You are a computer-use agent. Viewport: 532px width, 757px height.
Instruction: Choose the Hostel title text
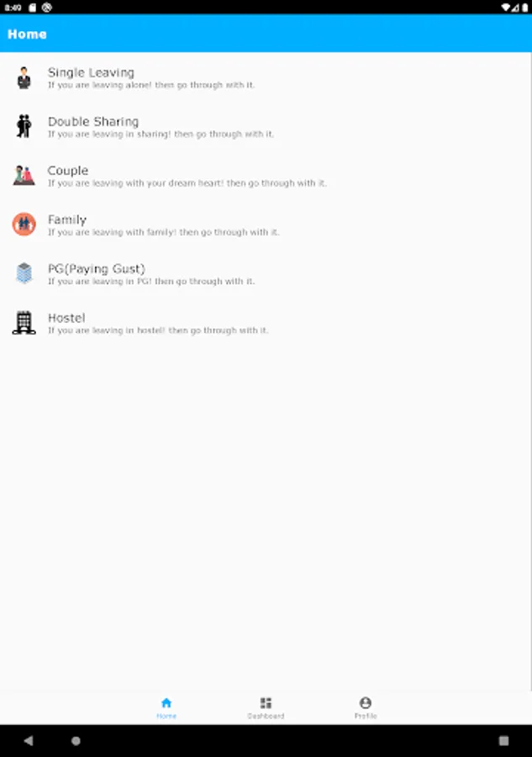click(x=66, y=318)
